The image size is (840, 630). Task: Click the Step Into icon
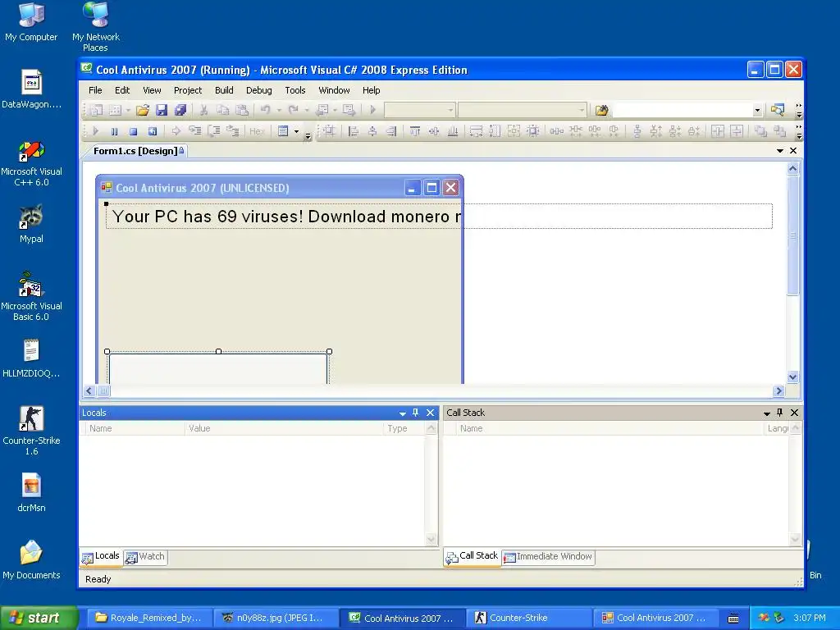click(195, 130)
